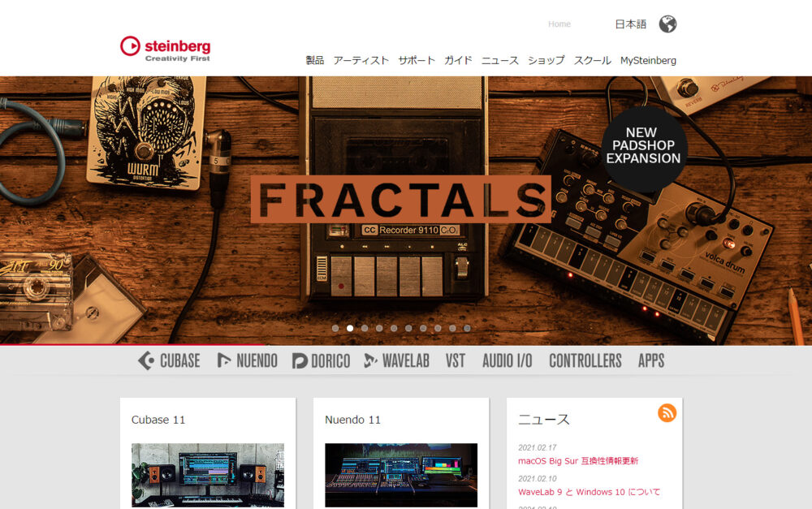This screenshot has width=812, height=509.
Task: Select the fourth carousel slide dot
Action: 379,328
